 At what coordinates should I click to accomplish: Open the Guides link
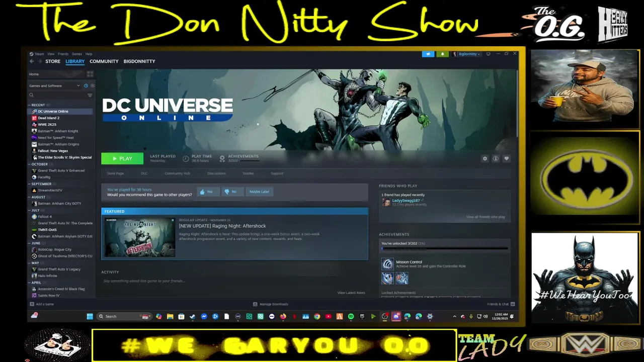pyautogui.click(x=248, y=173)
